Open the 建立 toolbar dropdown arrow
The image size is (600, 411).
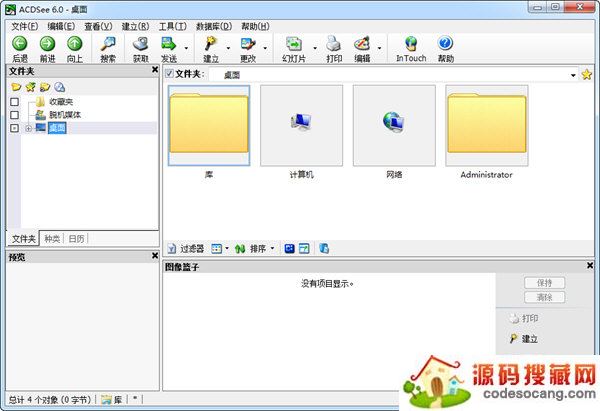228,48
